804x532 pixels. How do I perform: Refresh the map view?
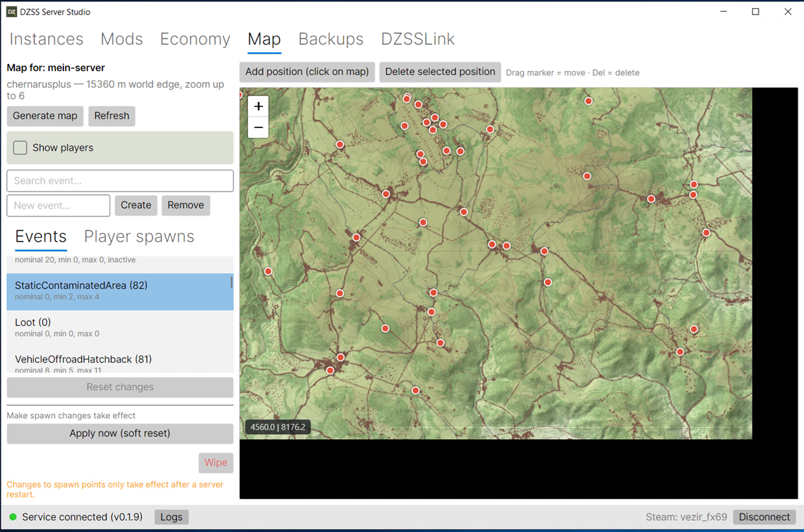[x=112, y=116]
